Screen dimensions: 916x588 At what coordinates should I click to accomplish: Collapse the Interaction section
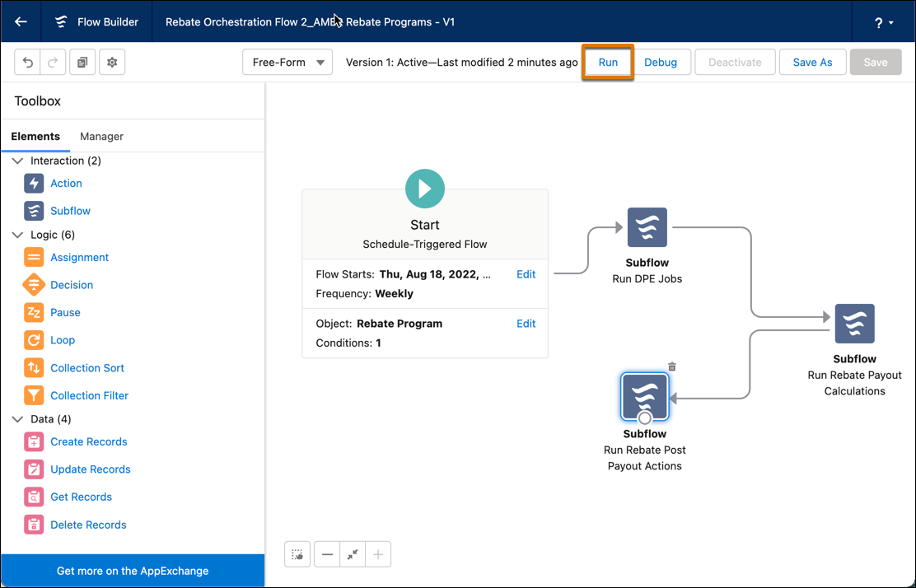click(17, 161)
